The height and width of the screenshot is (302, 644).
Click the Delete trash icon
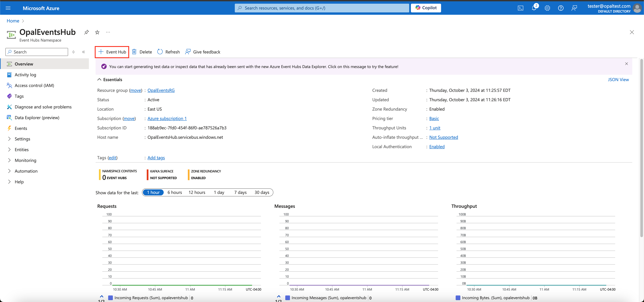(x=134, y=52)
